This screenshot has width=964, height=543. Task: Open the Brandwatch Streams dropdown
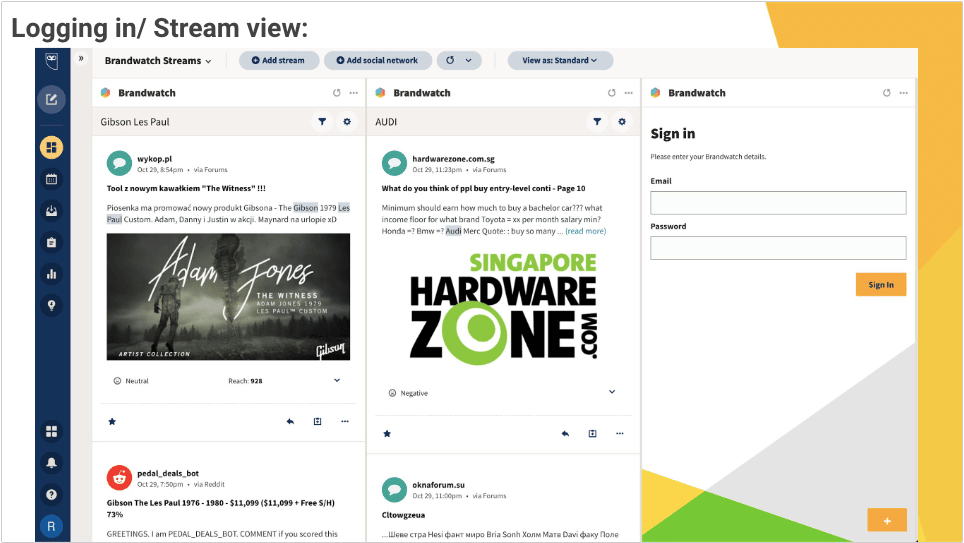pyautogui.click(x=158, y=61)
